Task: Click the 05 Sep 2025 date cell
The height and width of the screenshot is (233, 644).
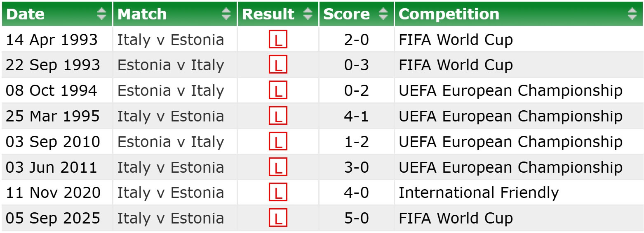Action: click(53, 219)
